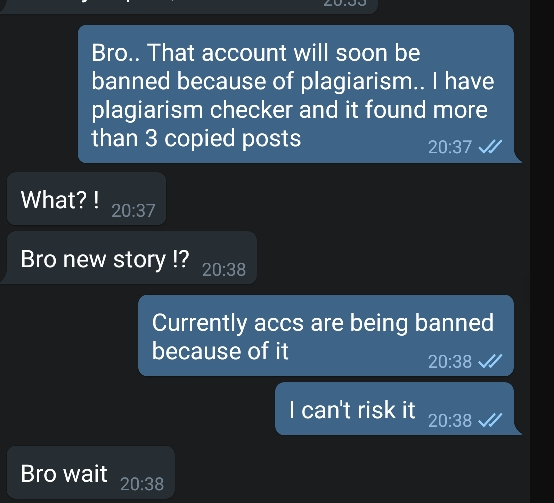Image resolution: width=554 pixels, height=503 pixels.
Task: Click the partially visible message at top
Action: (x=189, y=6)
